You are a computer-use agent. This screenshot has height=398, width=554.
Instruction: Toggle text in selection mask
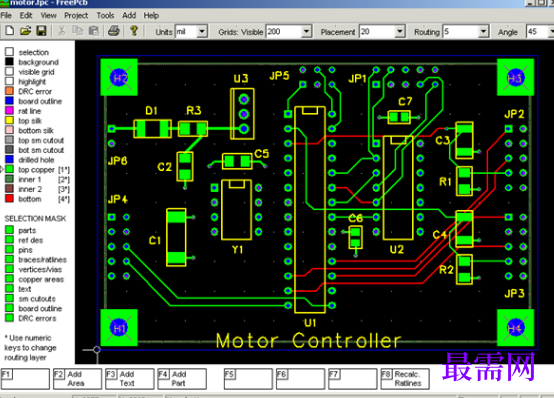tap(9, 289)
